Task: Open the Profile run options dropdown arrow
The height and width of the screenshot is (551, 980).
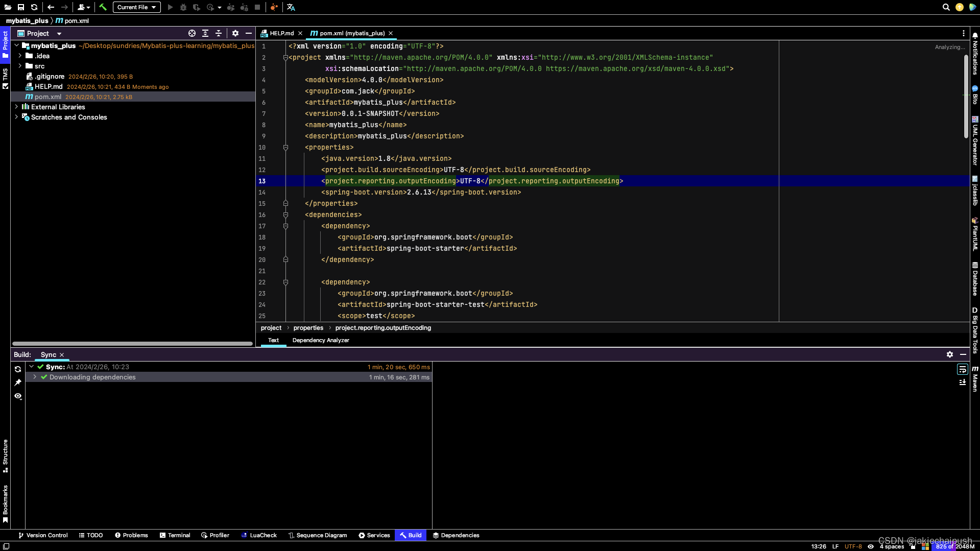Action: [x=220, y=8]
